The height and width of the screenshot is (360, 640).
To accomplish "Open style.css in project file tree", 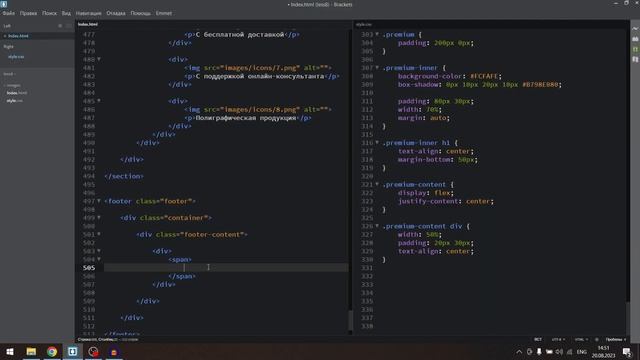I will point(15,100).
